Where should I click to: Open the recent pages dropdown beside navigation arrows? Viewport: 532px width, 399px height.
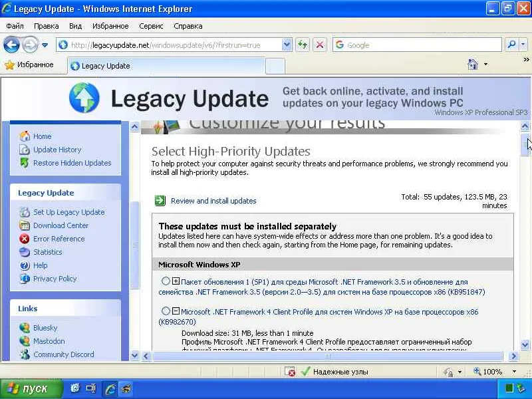(45, 45)
